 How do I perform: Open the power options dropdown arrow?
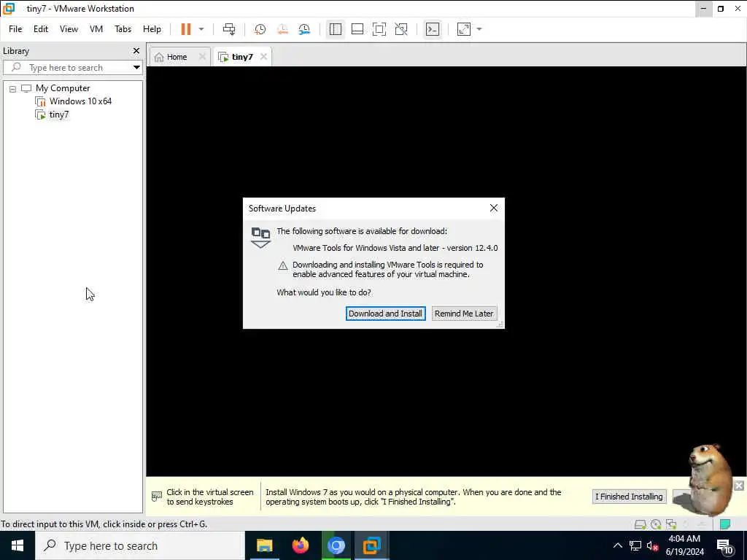coord(201,29)
